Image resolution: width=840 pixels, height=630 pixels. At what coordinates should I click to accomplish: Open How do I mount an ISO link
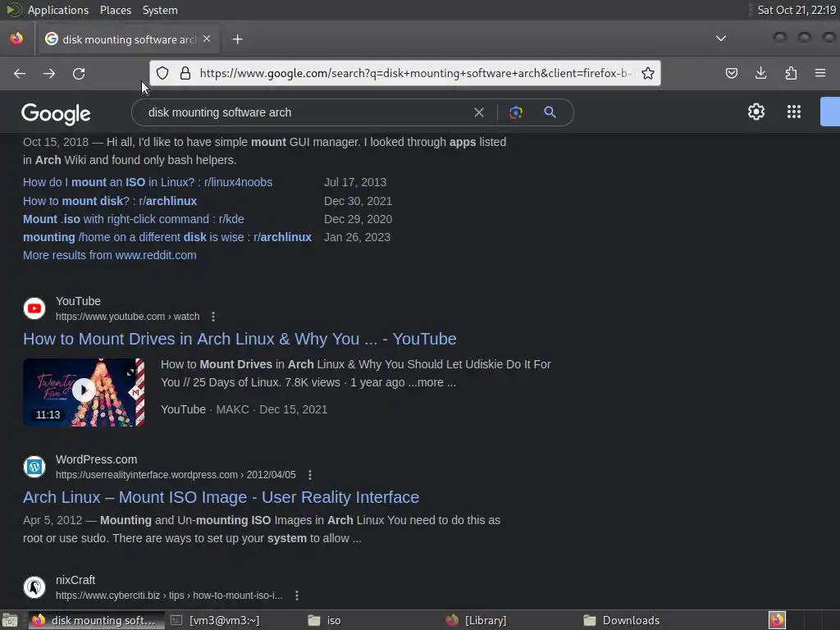pos(148,182)
